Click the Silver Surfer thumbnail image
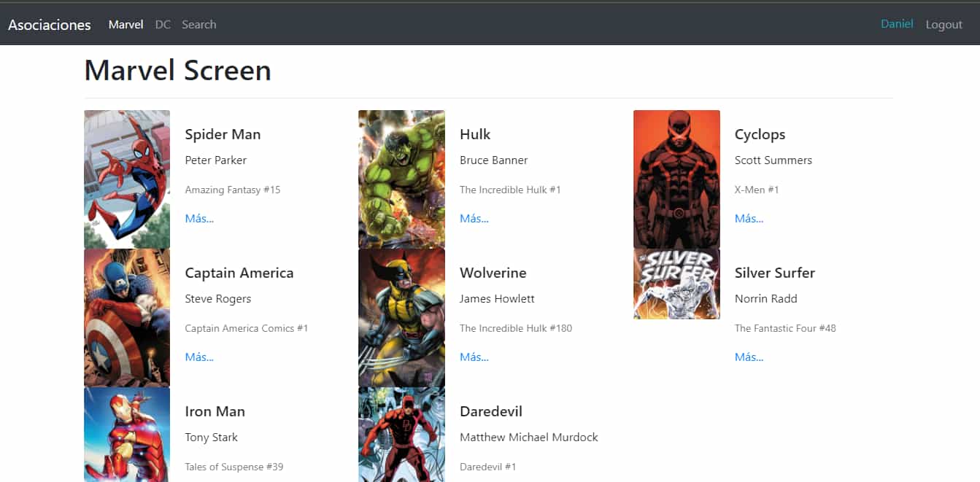980x482 pixels. pos(676,284)
